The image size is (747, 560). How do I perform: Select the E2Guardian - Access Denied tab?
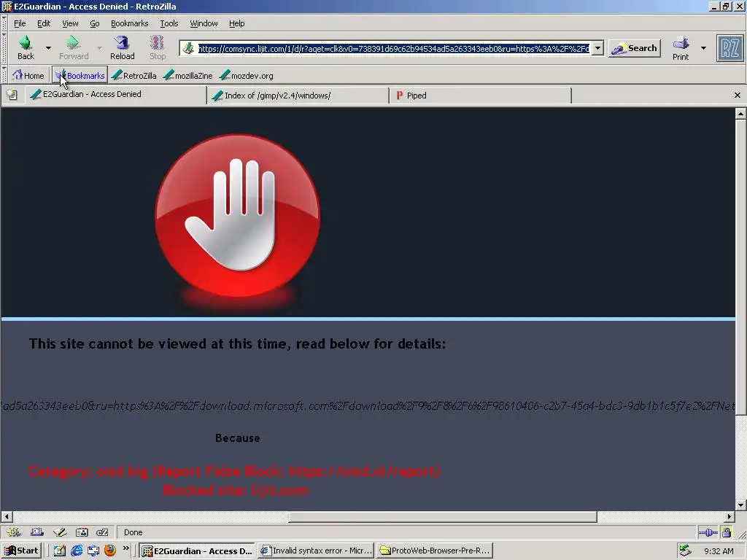pyautogui.click(x=116, y=94)
